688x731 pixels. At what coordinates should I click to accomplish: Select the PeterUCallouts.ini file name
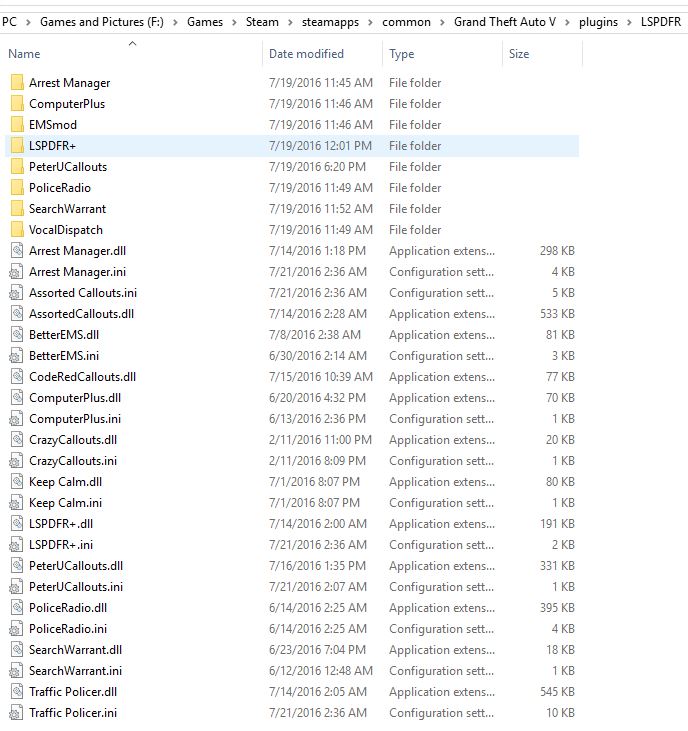(76, 586)
